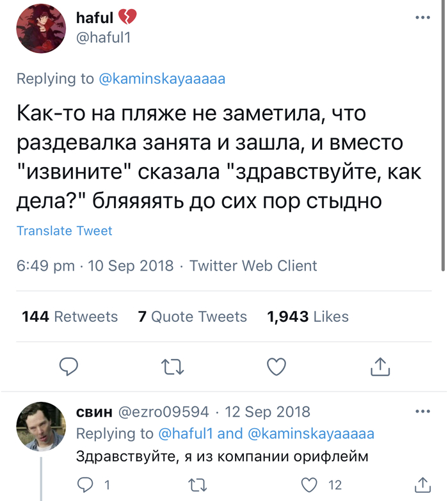The image size is (448, 501).
Task: Retweet haful's main tweet
Action: point(172,366)
